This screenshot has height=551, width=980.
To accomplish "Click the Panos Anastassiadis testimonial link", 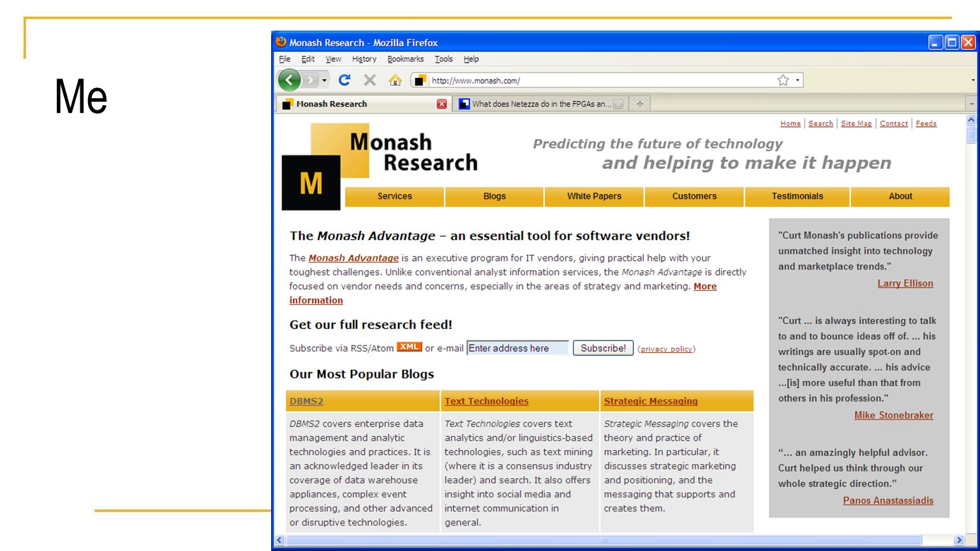I will pos(888,501).
